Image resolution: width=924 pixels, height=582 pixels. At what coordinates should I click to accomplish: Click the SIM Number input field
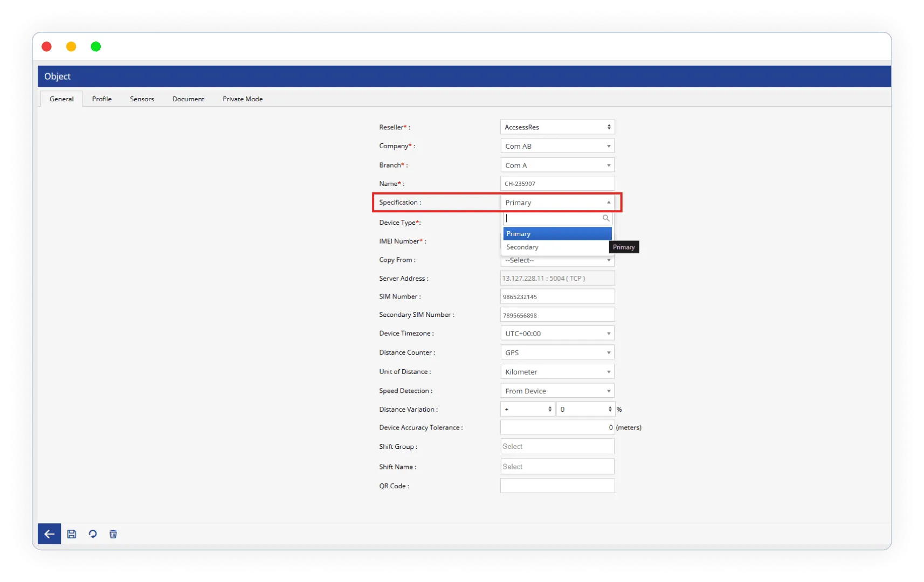click(557, 297)
